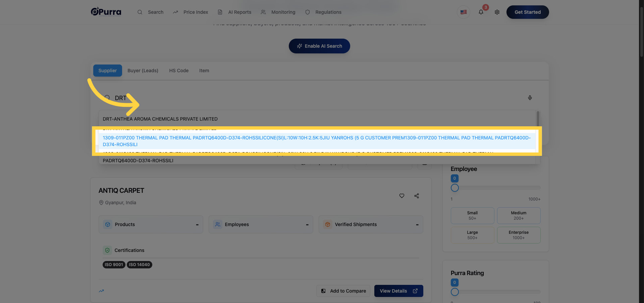644x303 pixels.
Task: Click the trend chart icon on ANTIQ CARPET card
Action: click(x=101, y=291)
